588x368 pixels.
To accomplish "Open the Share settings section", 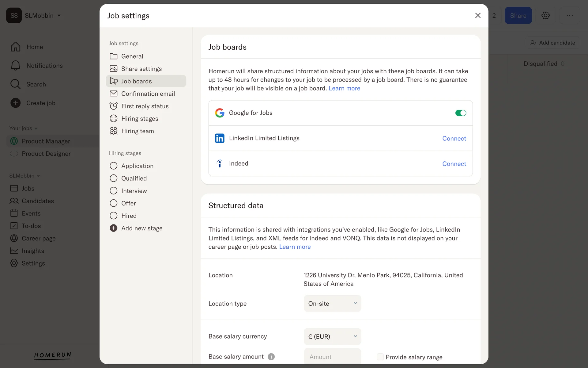I will (x=141, y=69).
